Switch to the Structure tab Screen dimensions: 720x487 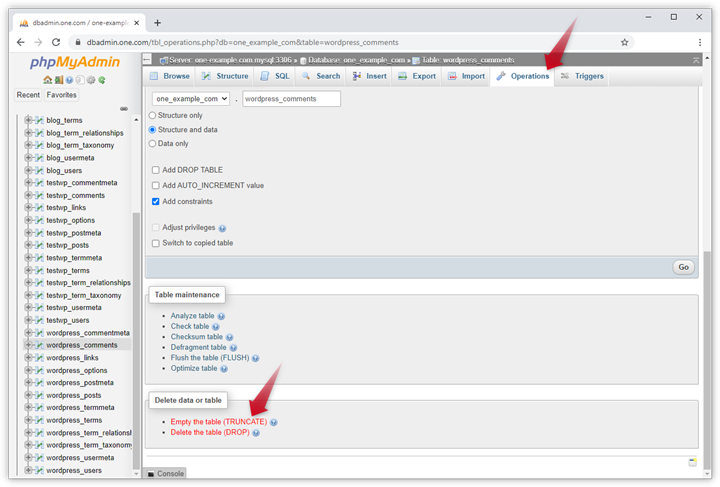click(226, 76)
